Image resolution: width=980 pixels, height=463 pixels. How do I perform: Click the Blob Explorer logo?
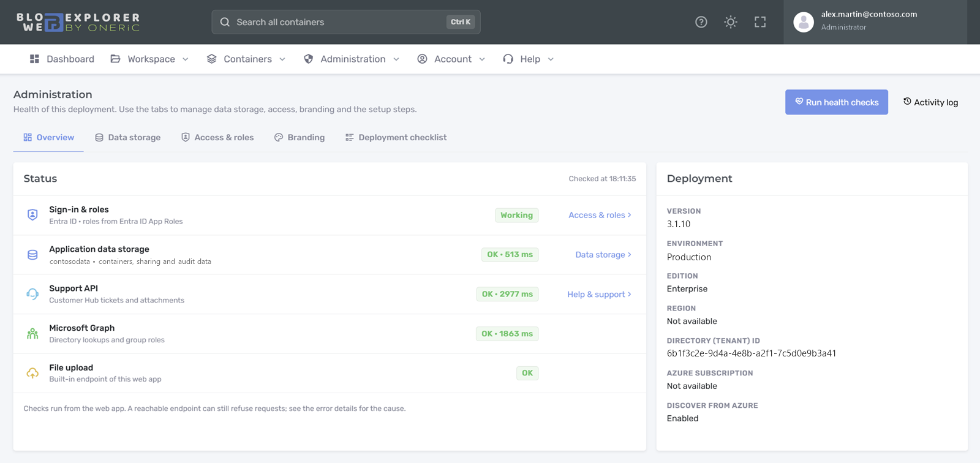coord(78,22)
